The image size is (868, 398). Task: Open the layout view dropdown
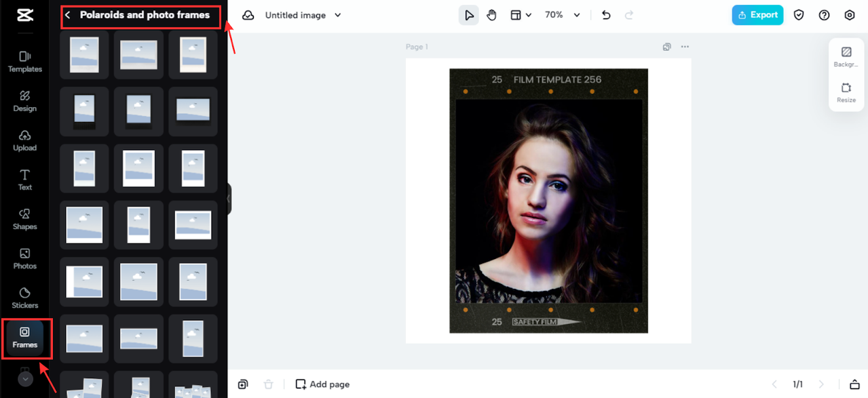(521, 15)
